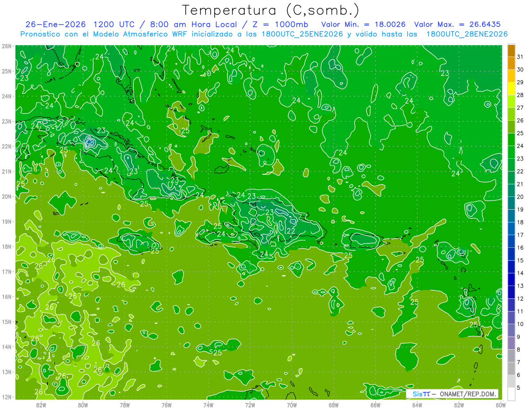Click the longitude axis label "78W"
Image resolution: width=532 pixels, height=411 pixels.
[x=125, y=405]
